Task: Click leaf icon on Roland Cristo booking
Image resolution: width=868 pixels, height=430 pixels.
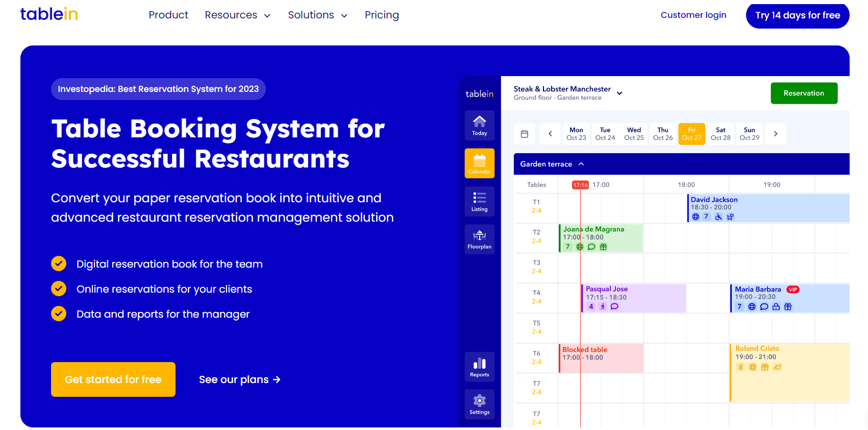Action: pyautogui.click(x=777, y=367)
